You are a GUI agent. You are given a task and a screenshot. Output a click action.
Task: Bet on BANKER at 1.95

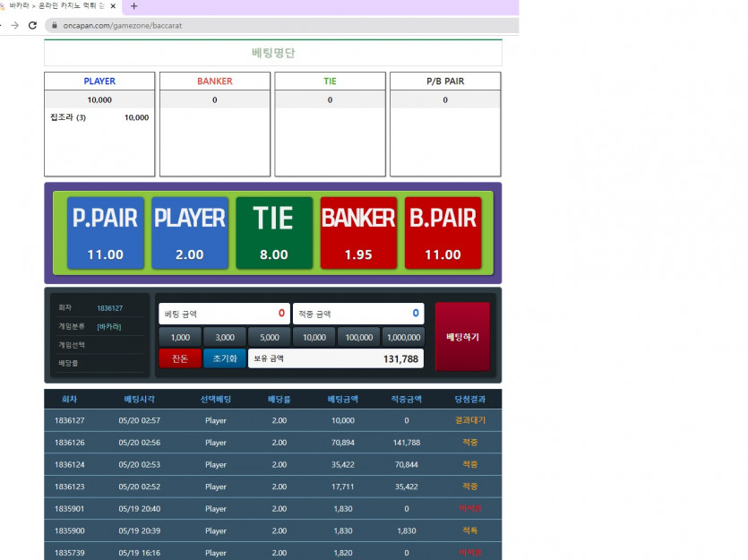point(358,233)
